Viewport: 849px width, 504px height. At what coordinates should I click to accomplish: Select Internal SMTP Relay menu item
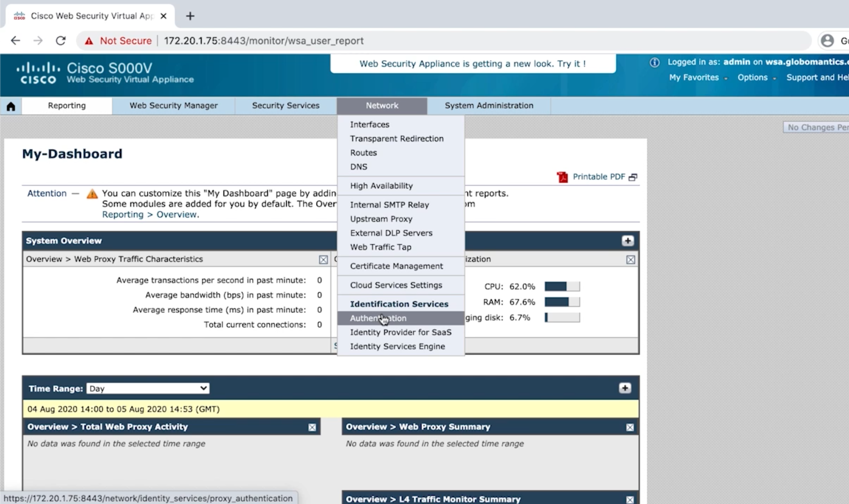click(x=401, y=204)
